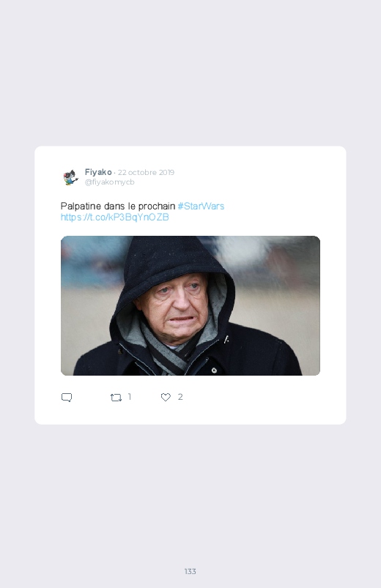Image resolution: width=381 pixels, height=588 pixels.
Task: Select the display name Fiyako
Action: [98, 172]
